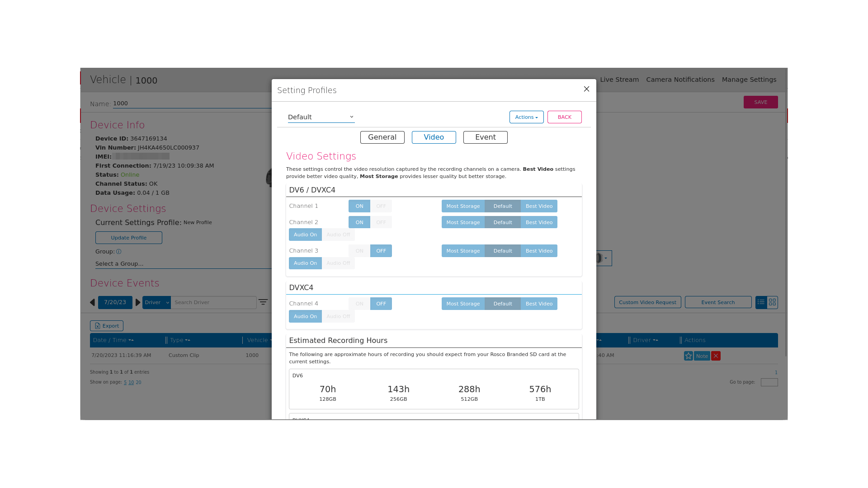Click the Group info icon

pyautogui.click(x=118, y=252)
